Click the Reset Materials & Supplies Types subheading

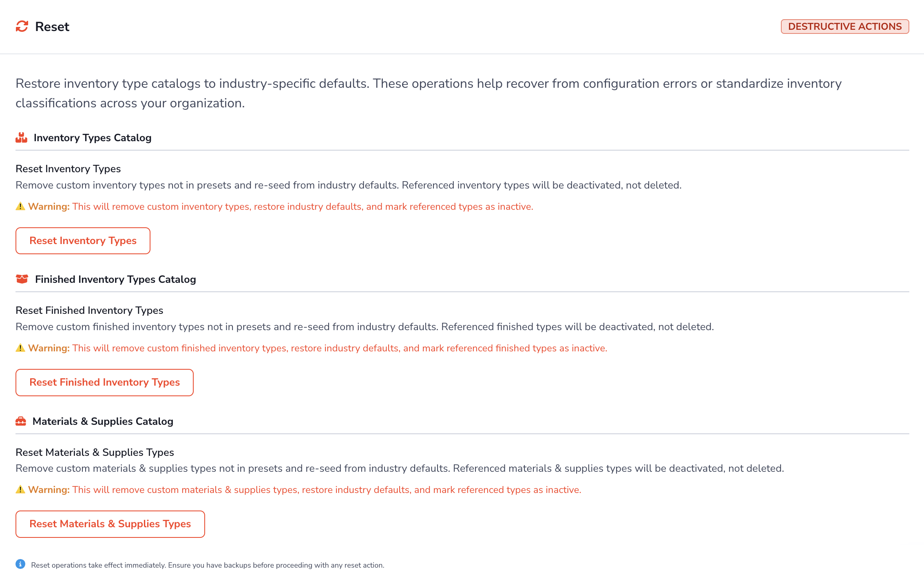pos(95,452)
